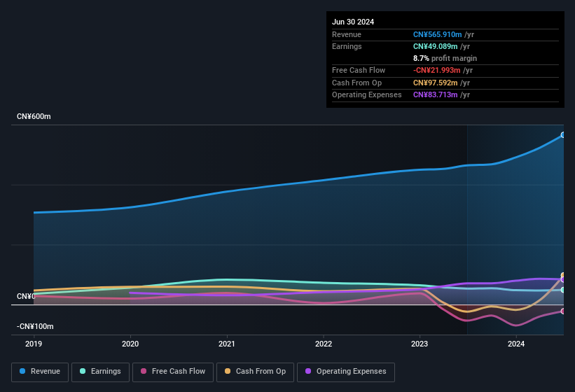The image size is (575, 392).
Task: Click the Free Cash Flow row label in tooltip
Action: [359, 70]
